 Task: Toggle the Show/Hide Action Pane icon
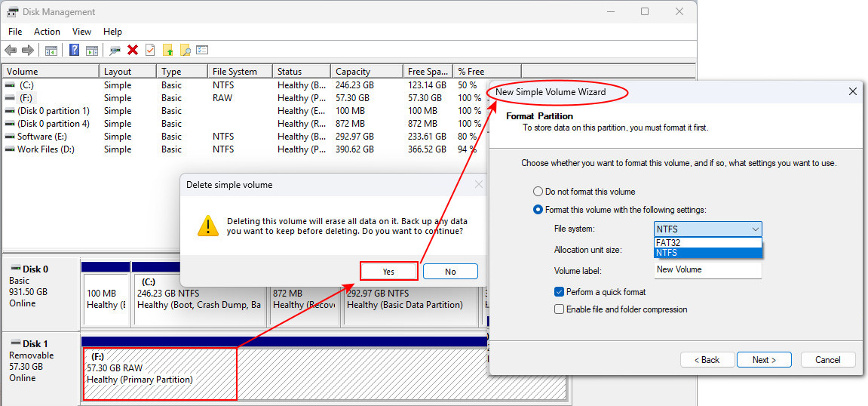pyautogui.click(x=92, y=51)
